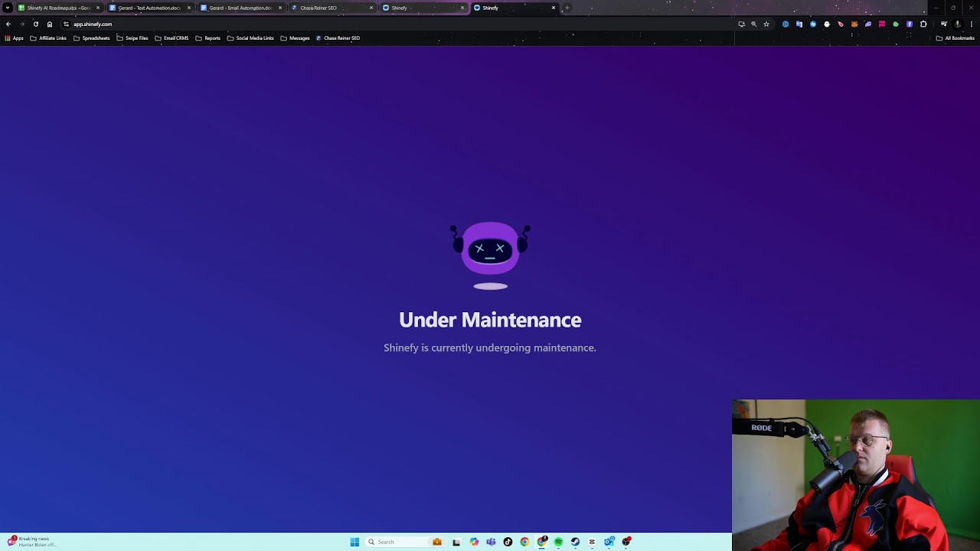
Task: Open a new browser tab
Action: [x=567, y=8]
